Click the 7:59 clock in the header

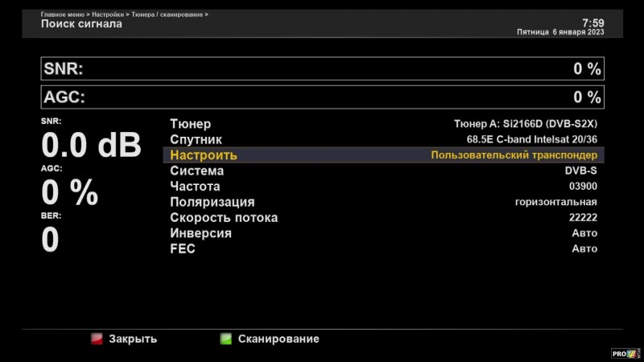click(x=592, y=23)
